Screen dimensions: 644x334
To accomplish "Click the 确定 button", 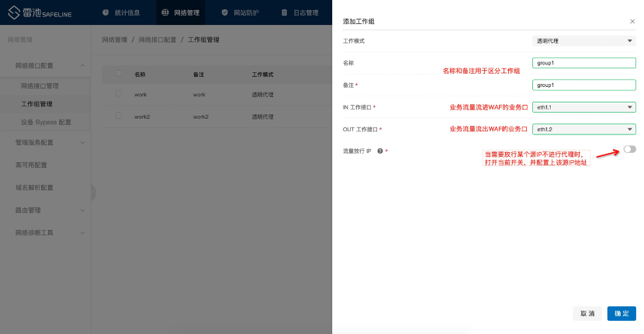I will point(621,313).
